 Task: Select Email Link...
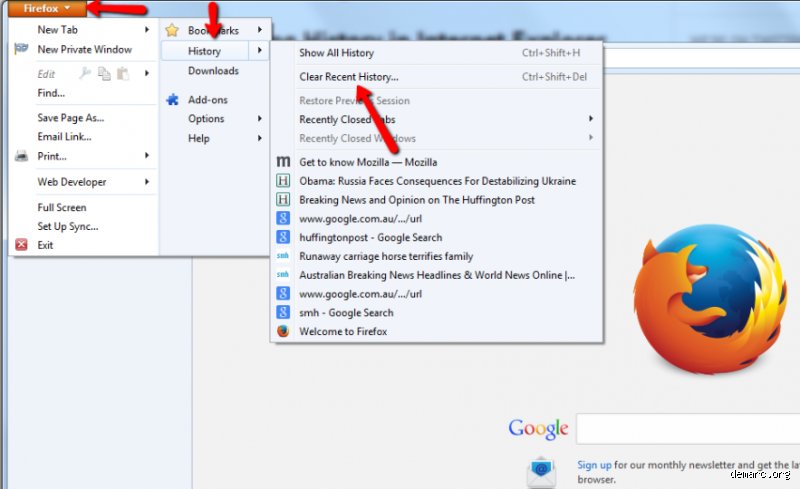tap(64, 137)
